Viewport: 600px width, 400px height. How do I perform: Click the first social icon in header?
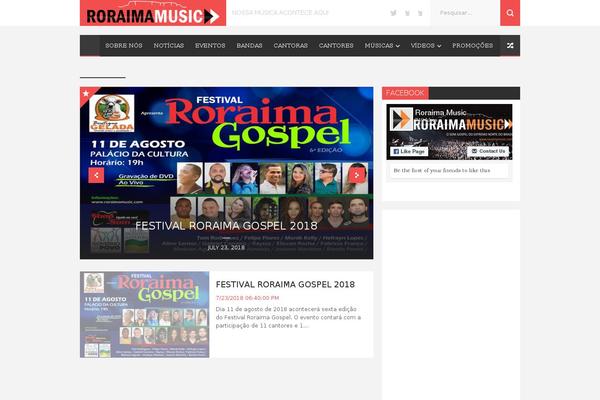click(x=393, y=13)
